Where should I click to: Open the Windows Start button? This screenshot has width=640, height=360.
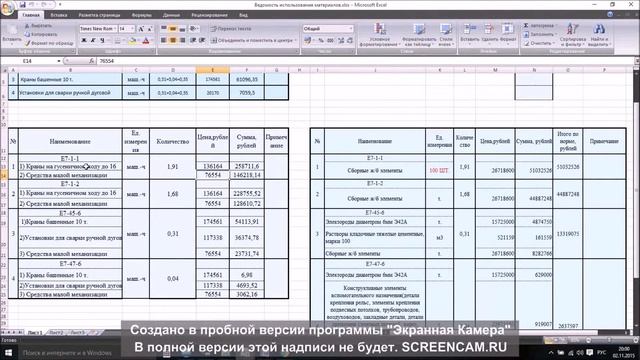tap(8, 352)
